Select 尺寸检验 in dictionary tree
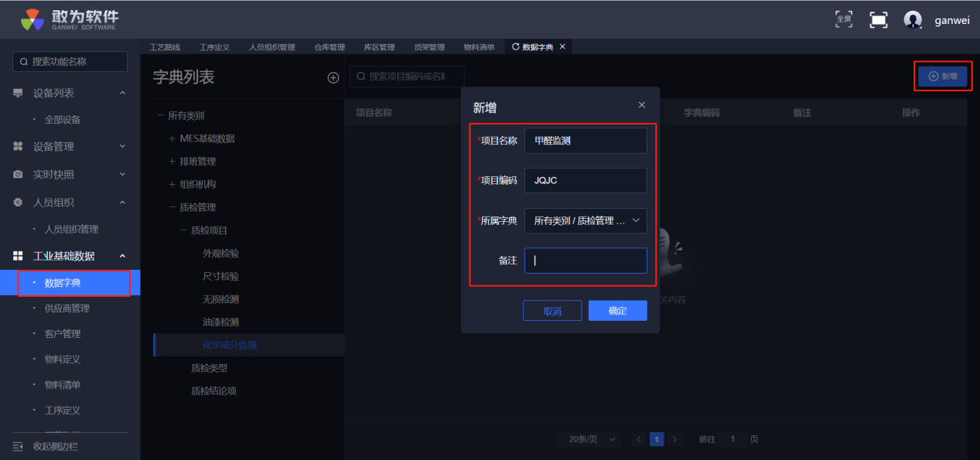Screen dimensions: 980x460 [220, 276]
